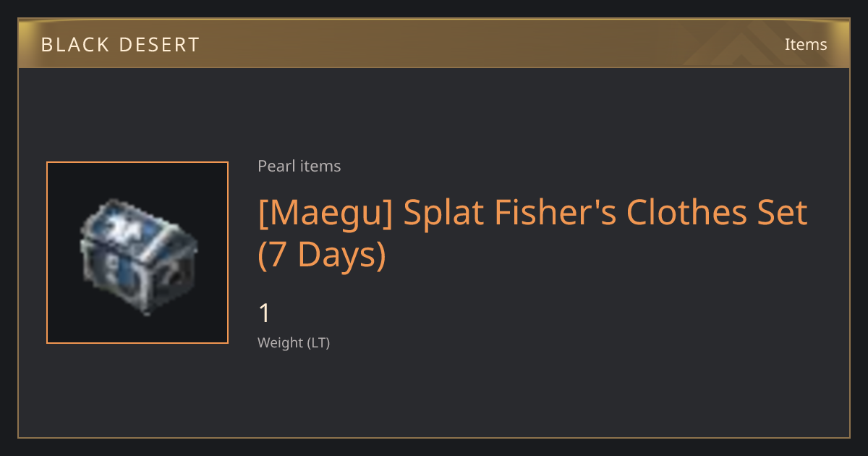Click the Clothes Set words in title
The height and width of the screenshot is (456, 868).
pyautogui.click(x=717, y=213)
